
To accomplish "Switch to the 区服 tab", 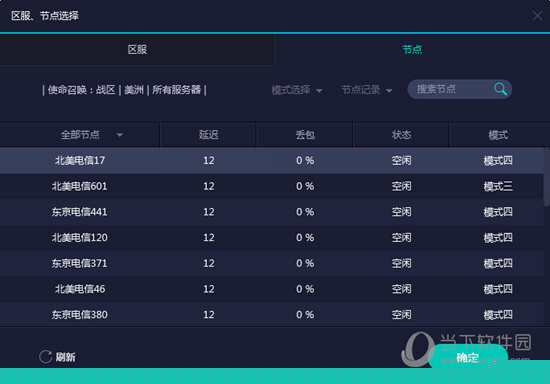I will coord(137,49).
